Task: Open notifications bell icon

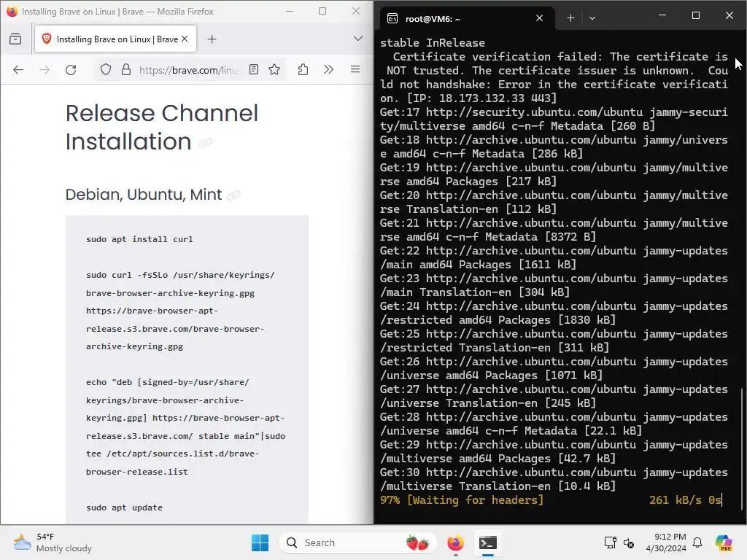Action: tap(697, 542)
